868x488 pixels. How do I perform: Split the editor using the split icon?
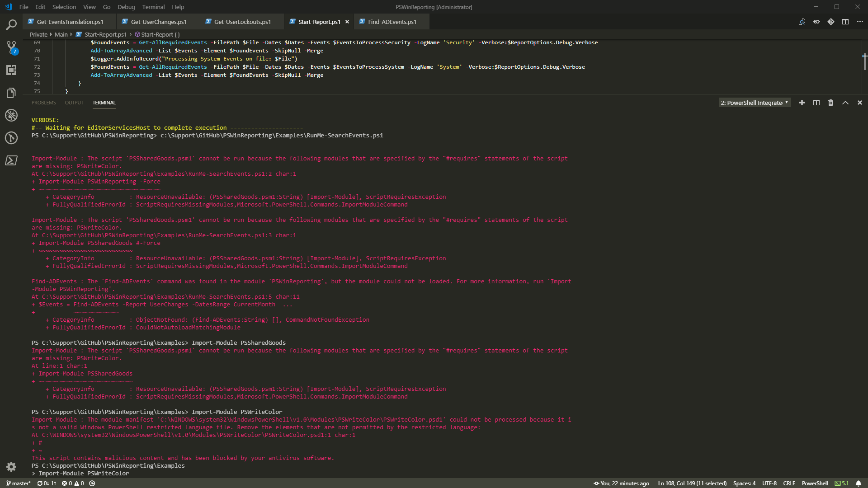(845, 21)
